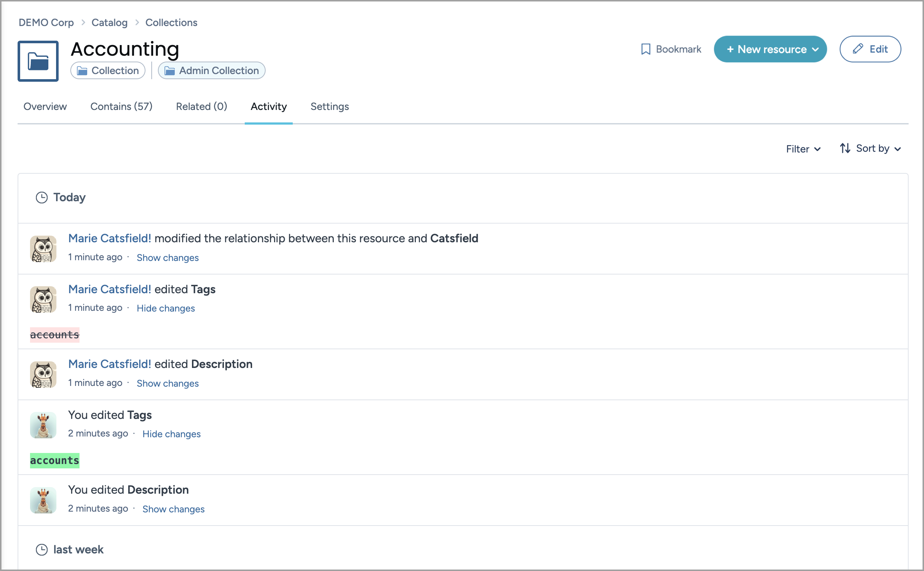The height and width of the screenshot is (571, 924).
Task: Click the clock icon next to Today
Action: point(41,197)
